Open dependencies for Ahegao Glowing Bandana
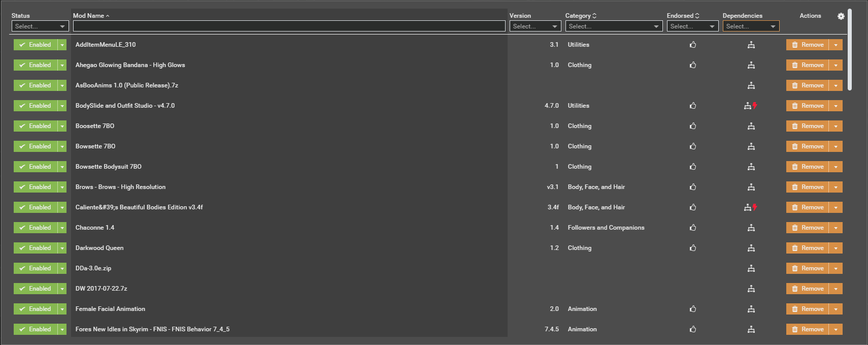 751,65
